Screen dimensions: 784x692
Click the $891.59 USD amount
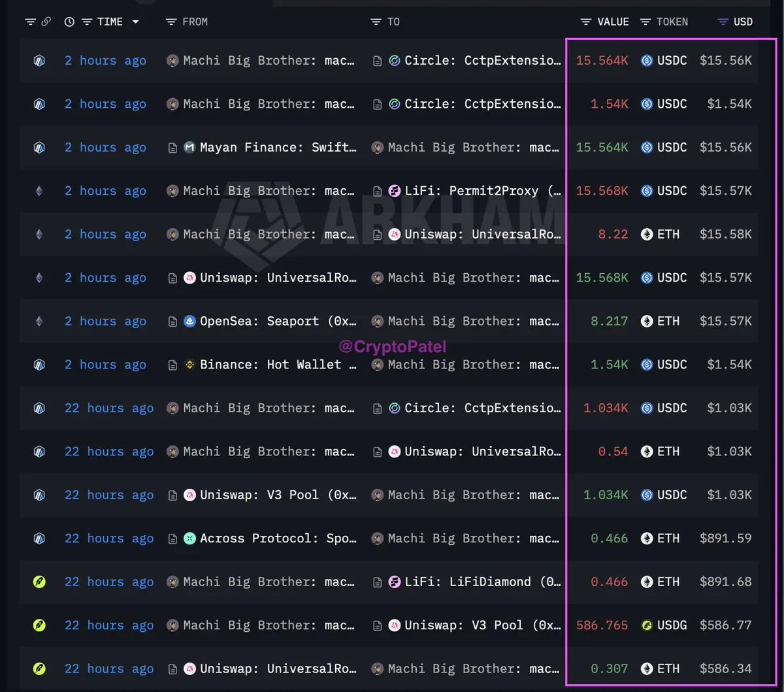point(725,538)
